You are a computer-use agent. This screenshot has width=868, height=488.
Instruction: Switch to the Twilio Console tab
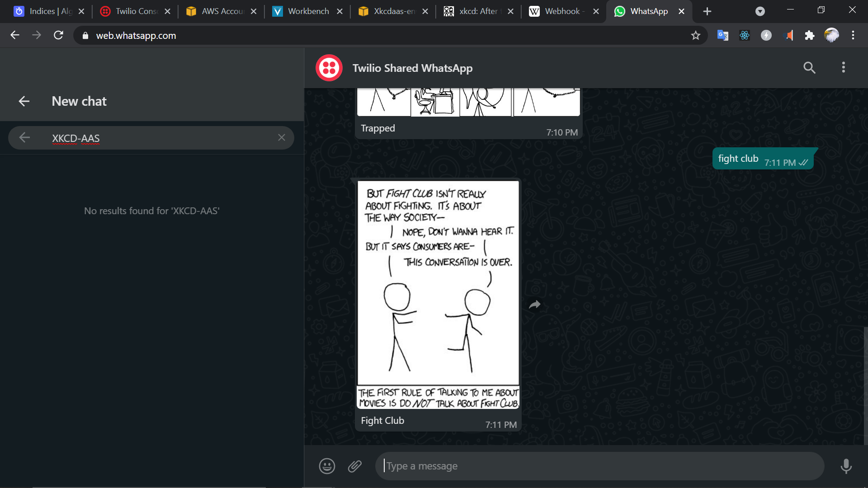coord(136,11)
